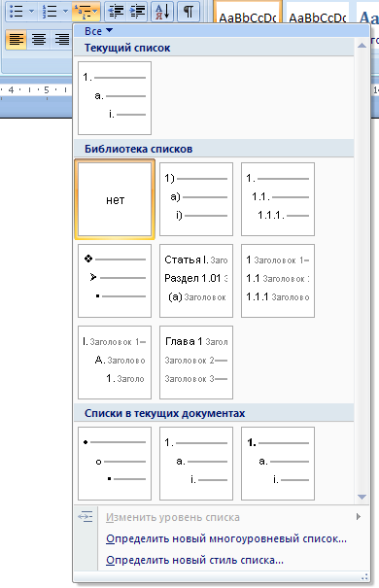This screenshot has width=379, height=588.
Task: Click the sort text icon
Action: coord(162,12)
